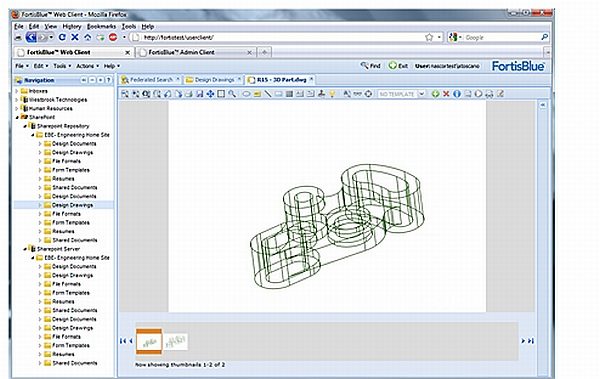The image size is (600, 379).
Task: Click the Find button
Action: click(370, 66)
